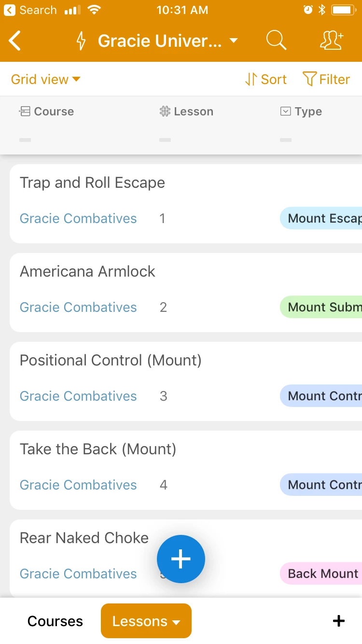Expand the Lessons tab dropdown arrow
This screenshot has width=362, height=644.
coord(177,622)
